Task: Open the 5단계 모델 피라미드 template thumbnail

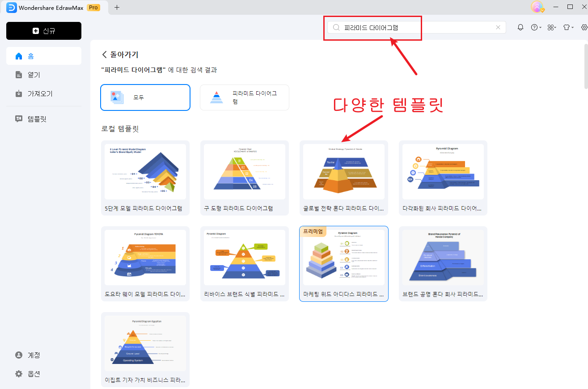Action: click(145, 172)
